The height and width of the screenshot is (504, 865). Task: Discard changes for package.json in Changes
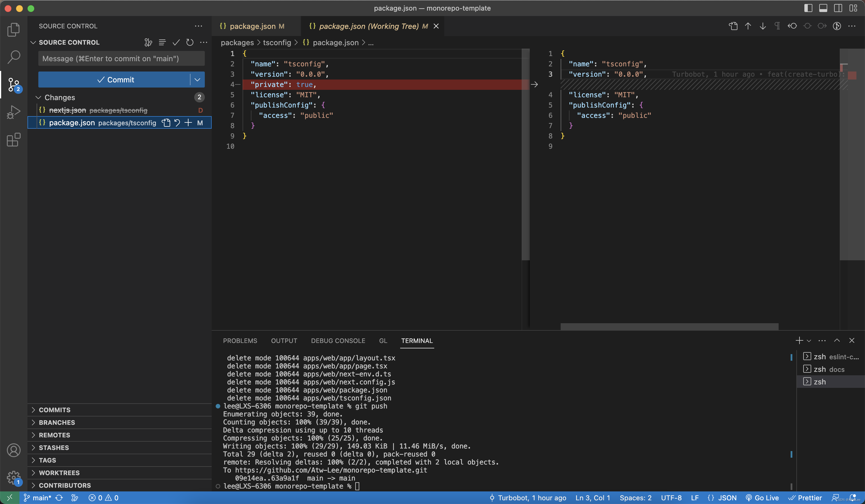[x=177, y=122]
